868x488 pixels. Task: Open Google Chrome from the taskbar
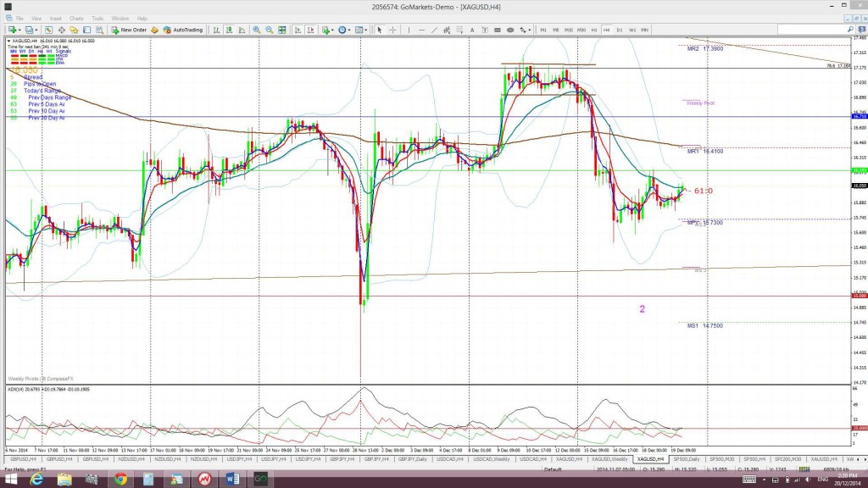[x=120, y=480]
